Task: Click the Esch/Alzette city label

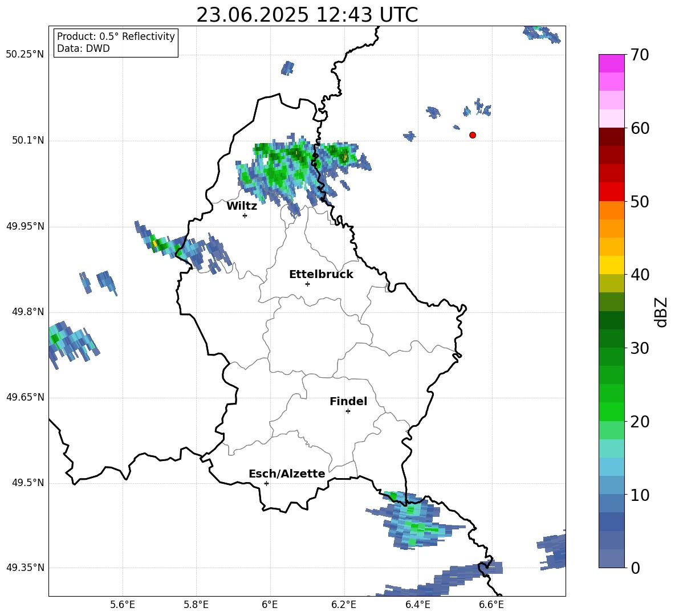Action: 287,474
